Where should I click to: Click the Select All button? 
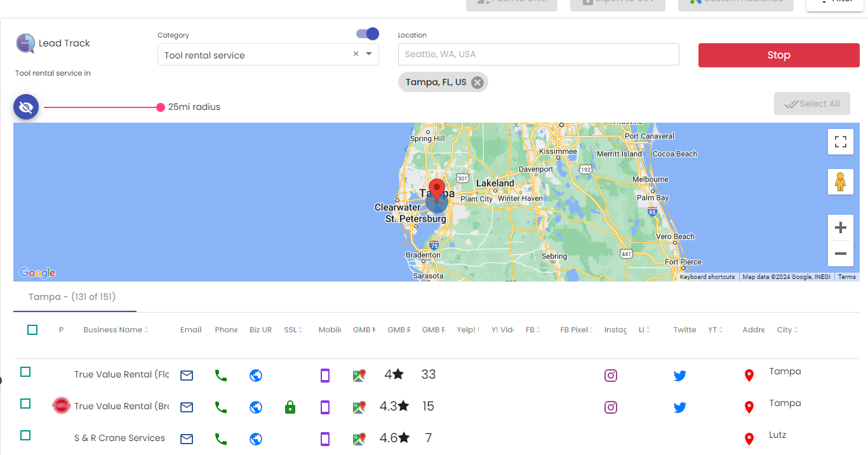tap(812, 104)
